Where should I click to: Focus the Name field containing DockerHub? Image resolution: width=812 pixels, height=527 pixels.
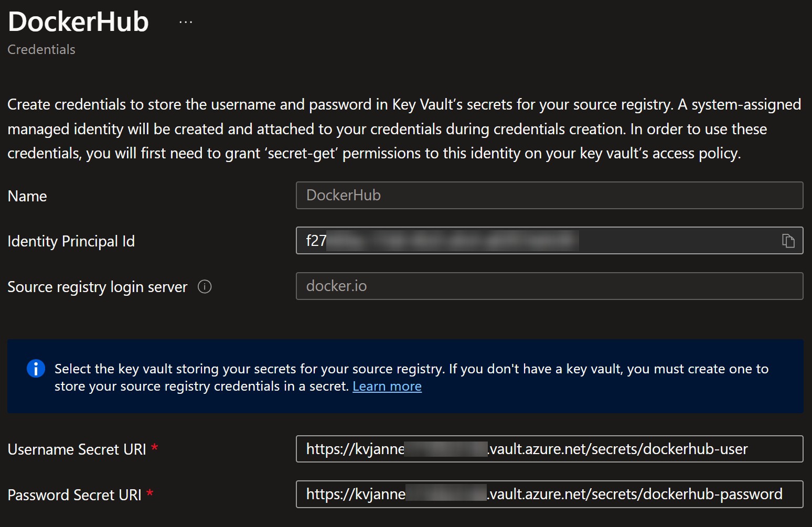pyautogui.click(x=549, y=196)
